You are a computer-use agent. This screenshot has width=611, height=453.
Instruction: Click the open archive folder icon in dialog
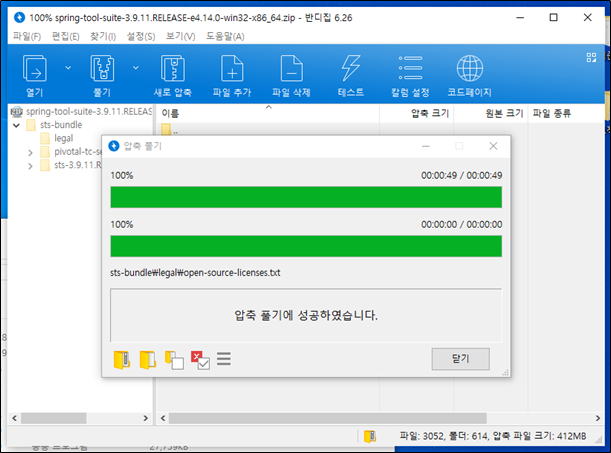point(122,360)
